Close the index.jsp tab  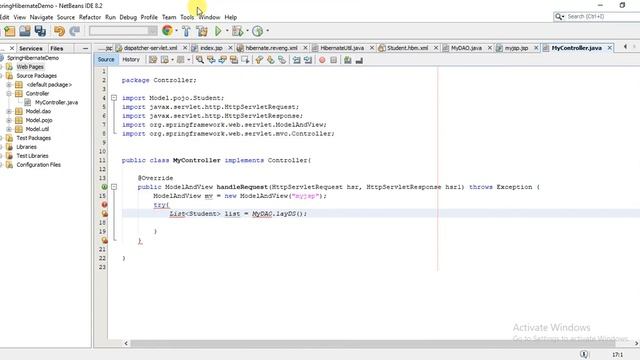click(x=230, y=48)
